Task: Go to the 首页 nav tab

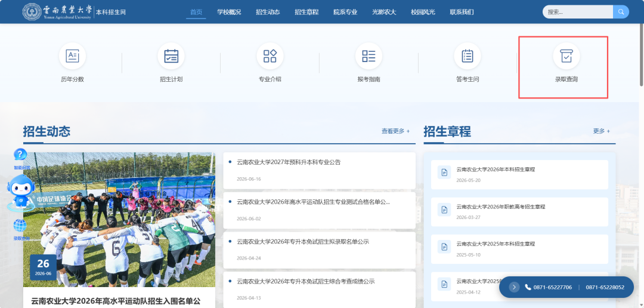Action: pos(196,12)
